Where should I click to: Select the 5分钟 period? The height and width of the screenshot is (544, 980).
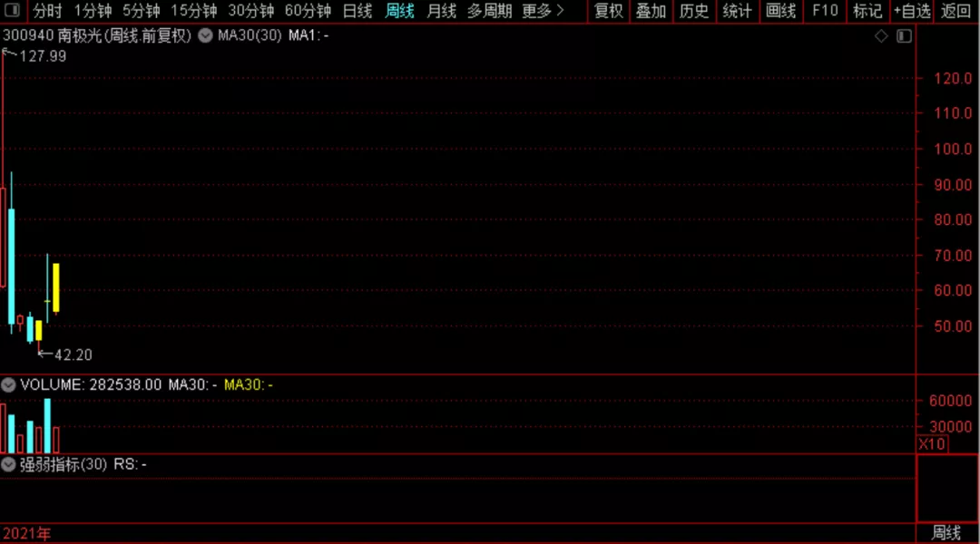tap(141, 11)
